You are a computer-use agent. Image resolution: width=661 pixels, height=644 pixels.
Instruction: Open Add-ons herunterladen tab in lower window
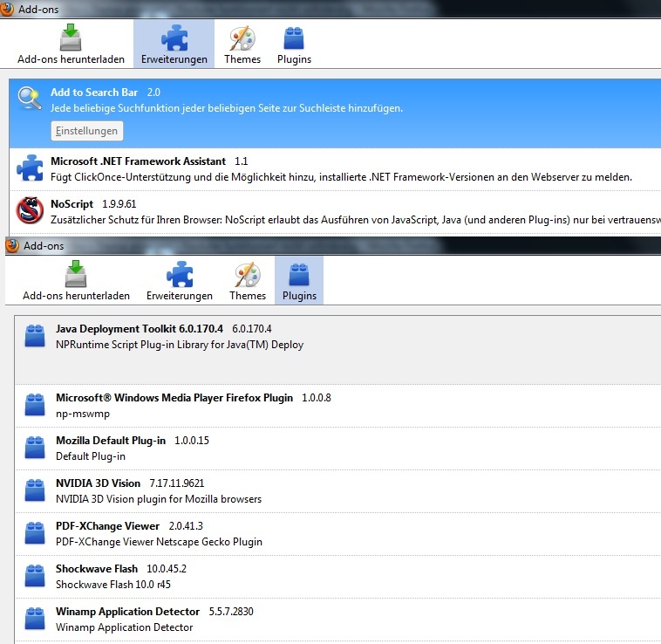[76, 280]
